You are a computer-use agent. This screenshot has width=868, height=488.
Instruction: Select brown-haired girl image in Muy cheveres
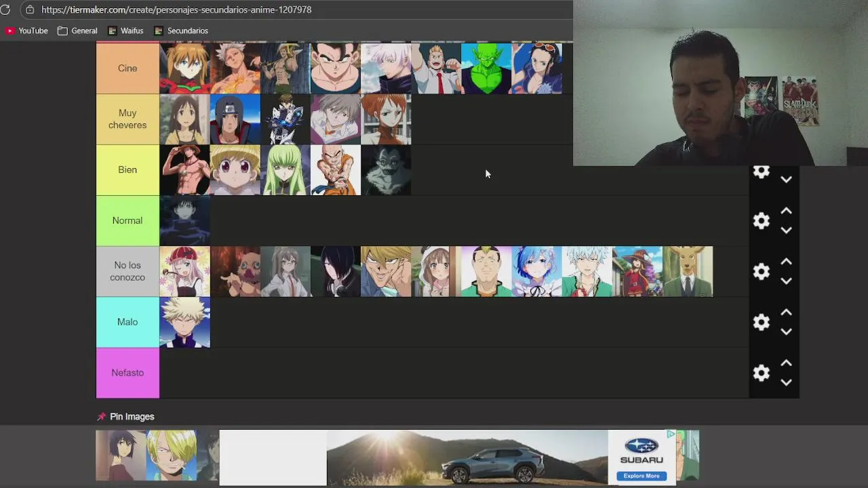(184, 119)
